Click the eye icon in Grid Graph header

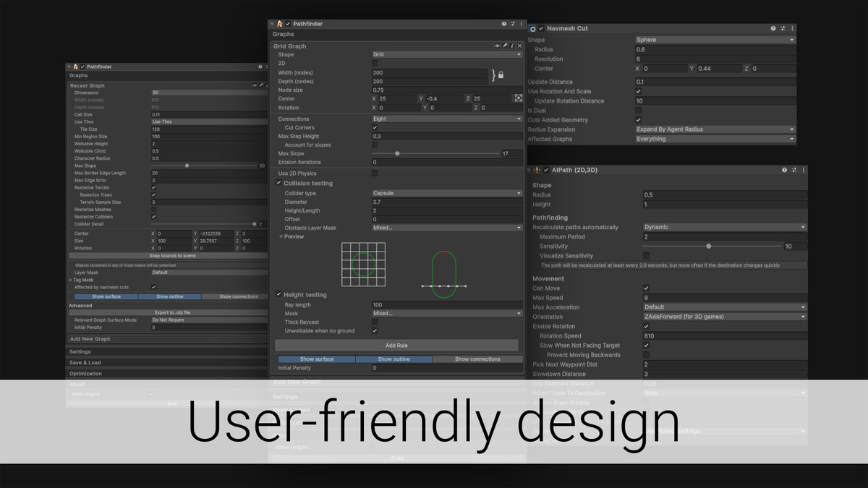(x=497, y=46)
